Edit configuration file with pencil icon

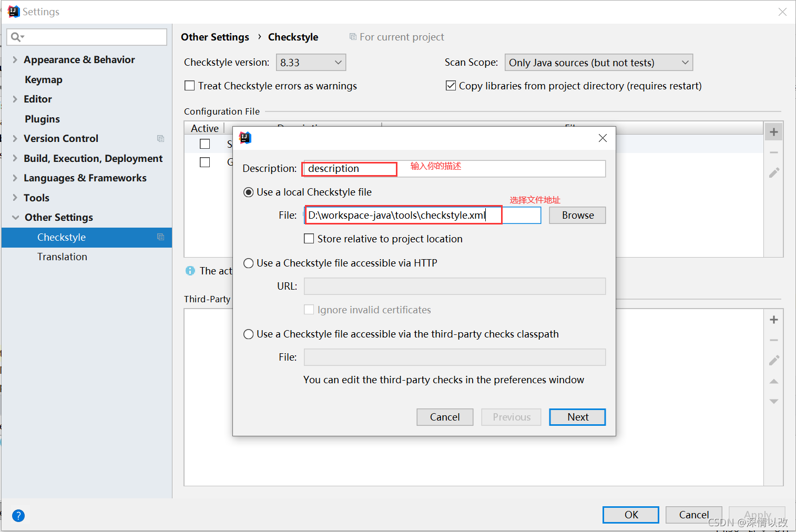(774, 172)
